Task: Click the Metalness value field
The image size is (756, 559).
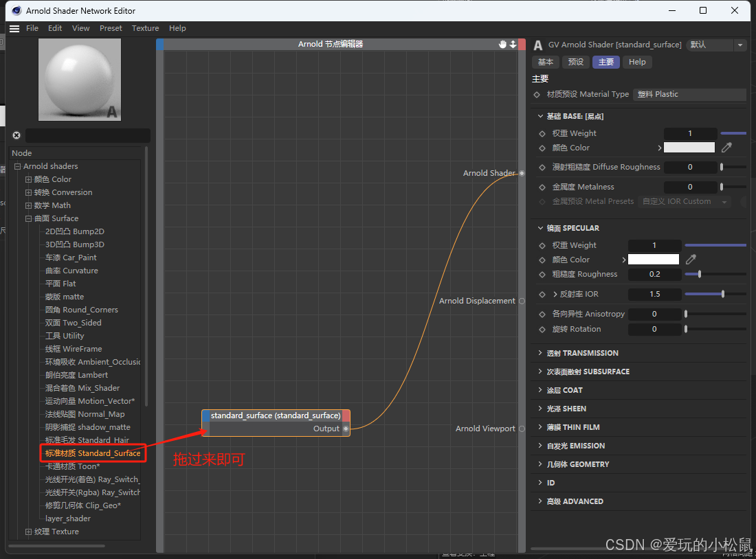Action: 690,187
